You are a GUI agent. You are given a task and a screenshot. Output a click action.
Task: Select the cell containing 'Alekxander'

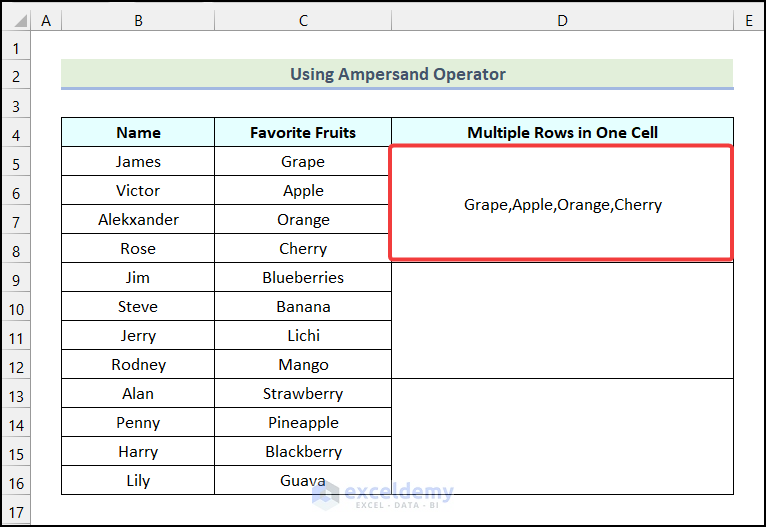click(138, 220)
